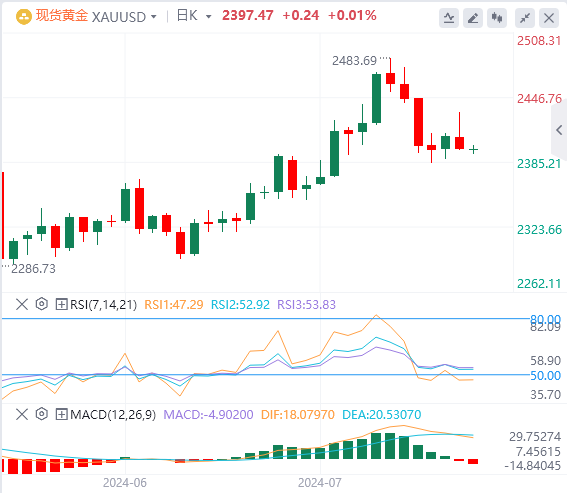
Task: Click the 现货黄金 XAUUSD title
Action: click(x=90, y=16)
